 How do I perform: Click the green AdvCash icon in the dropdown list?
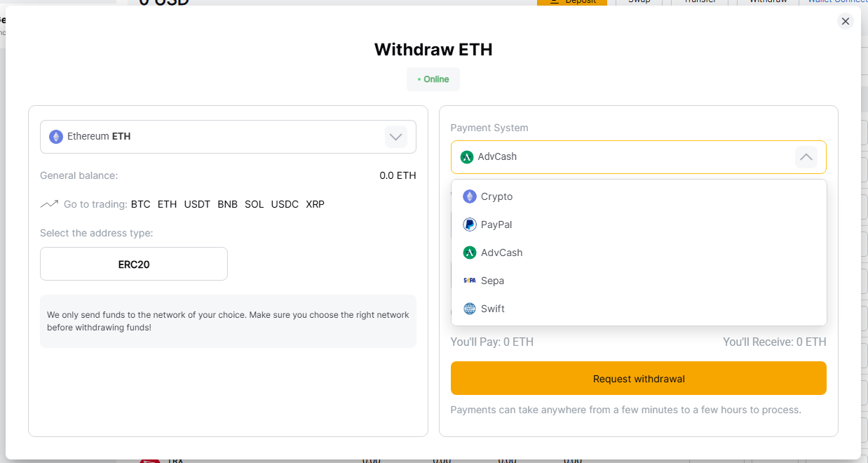click(470, 253)
